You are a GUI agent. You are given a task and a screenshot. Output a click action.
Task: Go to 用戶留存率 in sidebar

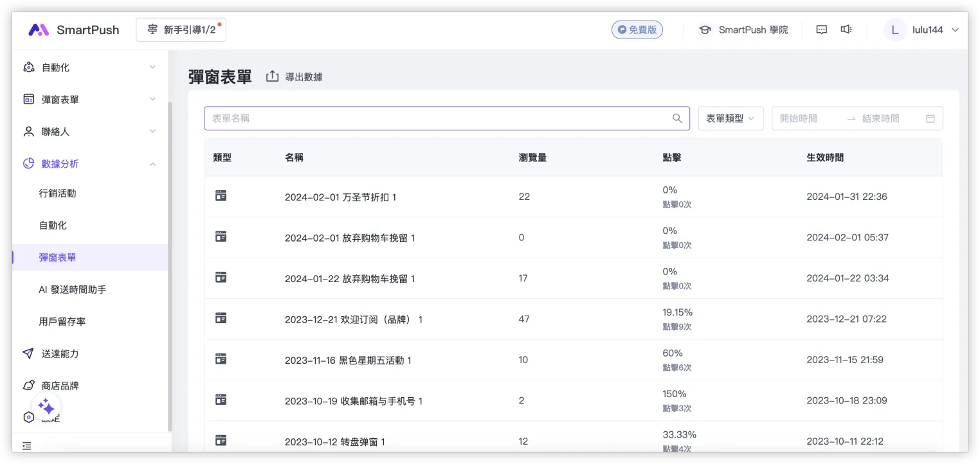[62, 321]
